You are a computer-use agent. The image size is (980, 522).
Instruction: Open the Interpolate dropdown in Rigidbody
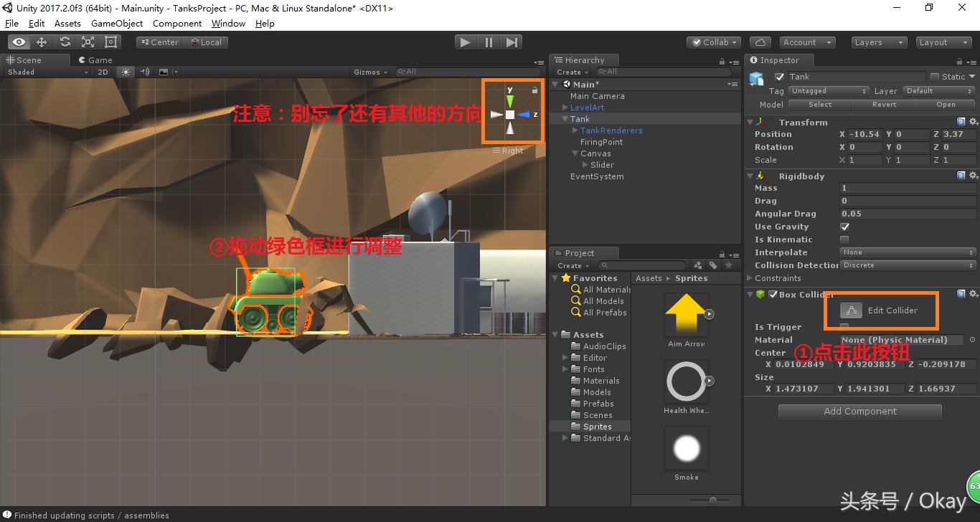[x=908, y=252]
